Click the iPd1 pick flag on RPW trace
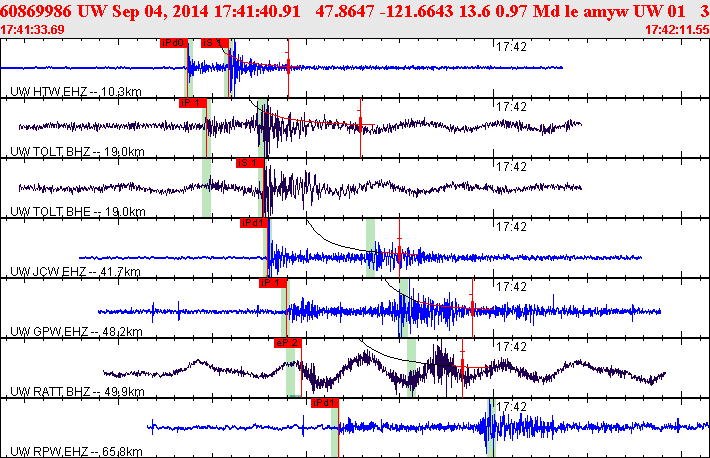This screenshot has height=458, width=710. coord(325,403)
